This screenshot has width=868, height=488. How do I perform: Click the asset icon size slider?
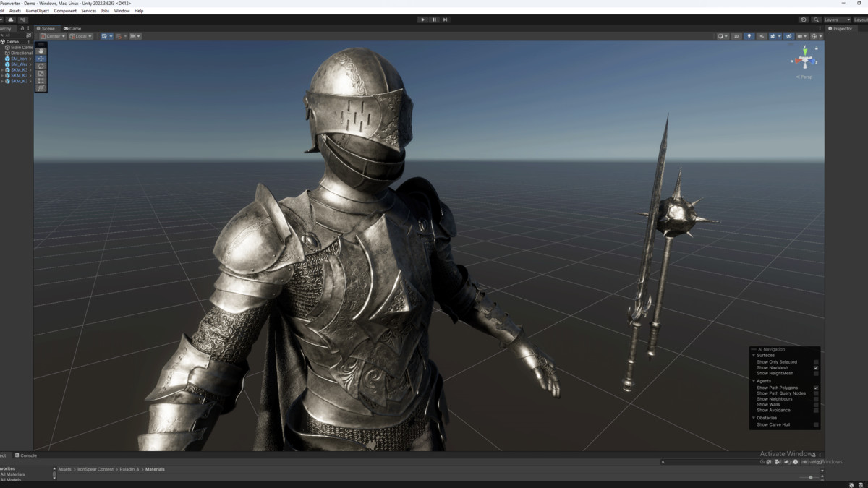point(809,477)
